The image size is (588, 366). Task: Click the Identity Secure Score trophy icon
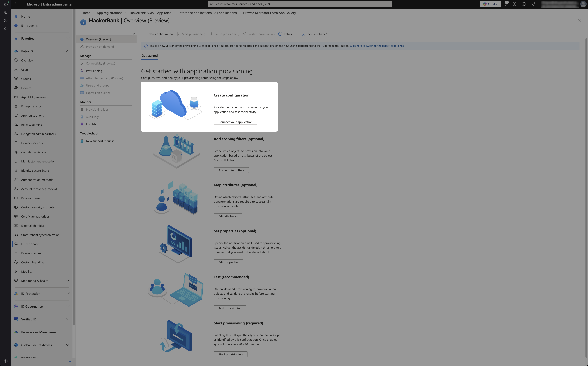coord(16,170)
